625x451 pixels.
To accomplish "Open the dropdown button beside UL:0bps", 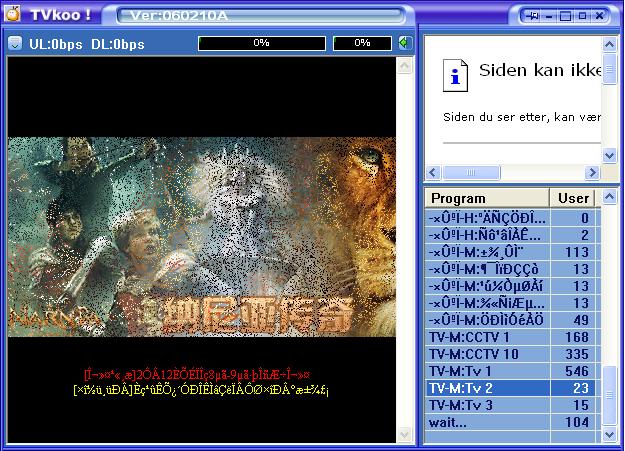I will coord(15,43).
